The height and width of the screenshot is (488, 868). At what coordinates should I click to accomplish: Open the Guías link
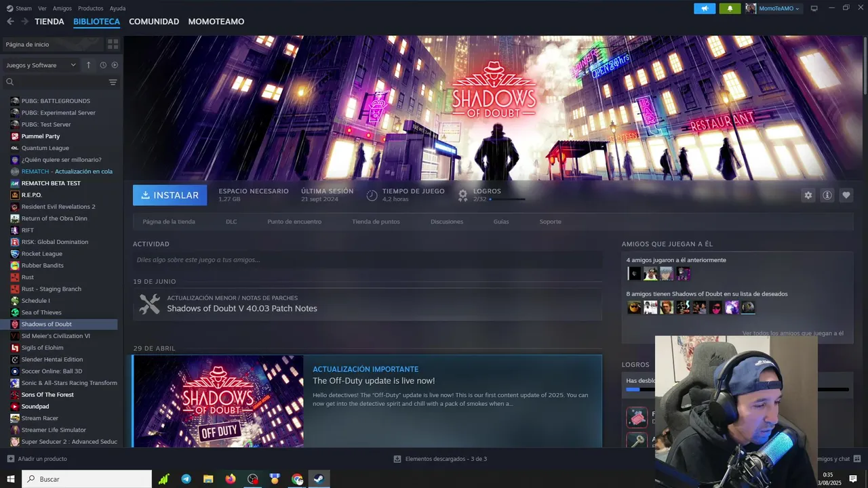point(501,222)
